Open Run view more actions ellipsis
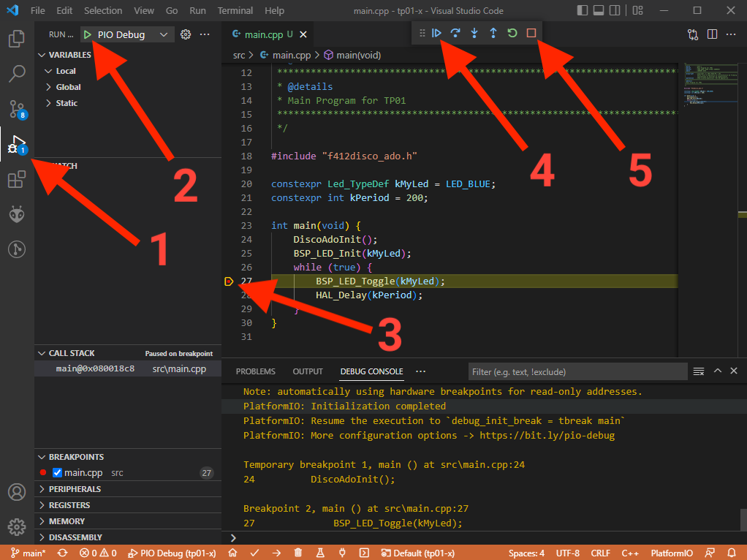Viewport: 747px width, 560px height. coord(205,34)
